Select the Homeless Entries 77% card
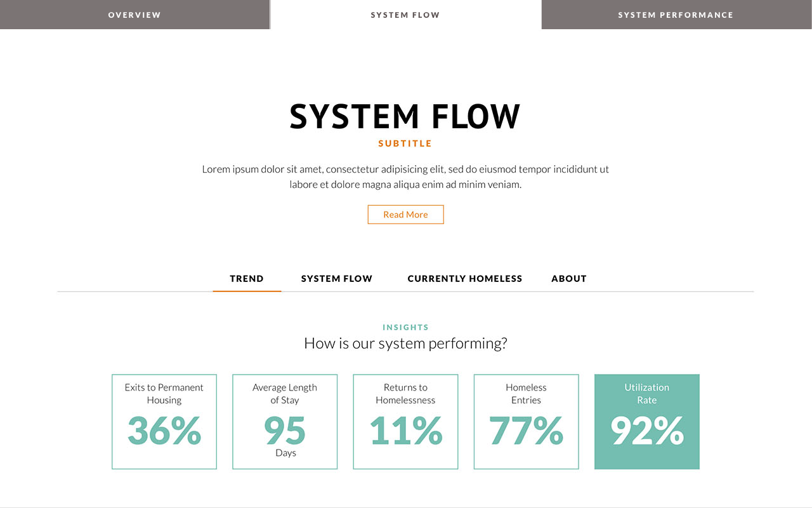 pos(526,422)
